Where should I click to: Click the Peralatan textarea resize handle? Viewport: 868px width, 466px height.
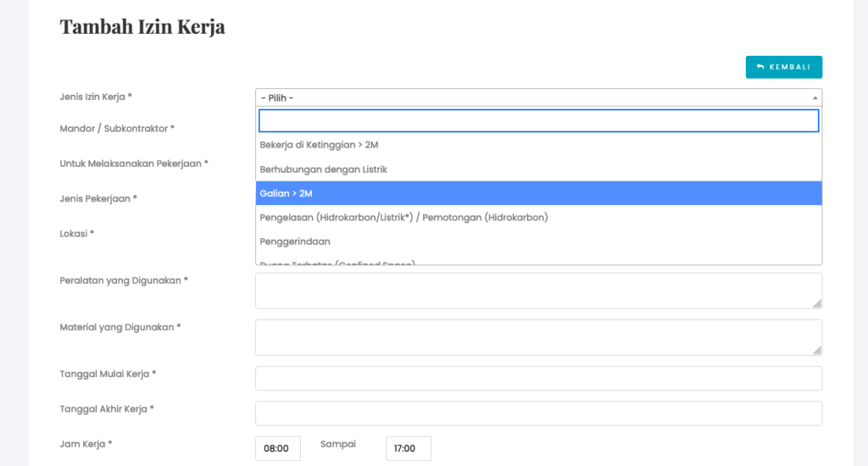(817, 303)
